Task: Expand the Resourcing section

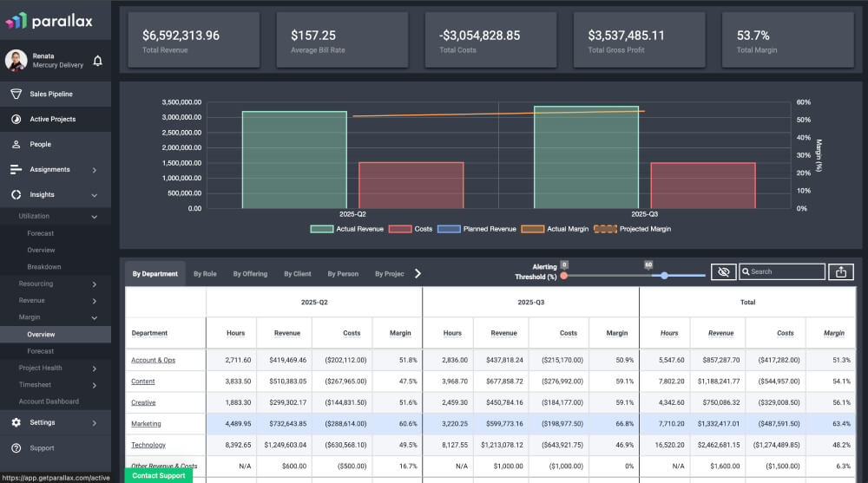Action: [x=94, y=284]
